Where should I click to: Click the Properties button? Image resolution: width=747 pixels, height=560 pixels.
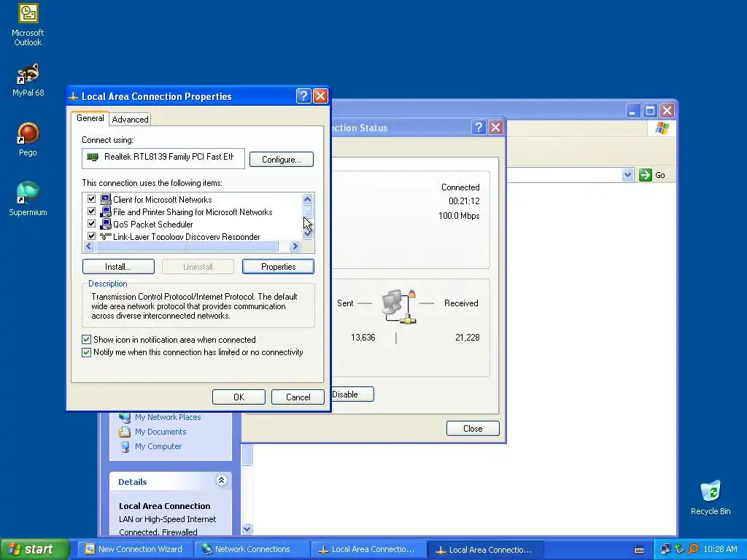point(278,267)
